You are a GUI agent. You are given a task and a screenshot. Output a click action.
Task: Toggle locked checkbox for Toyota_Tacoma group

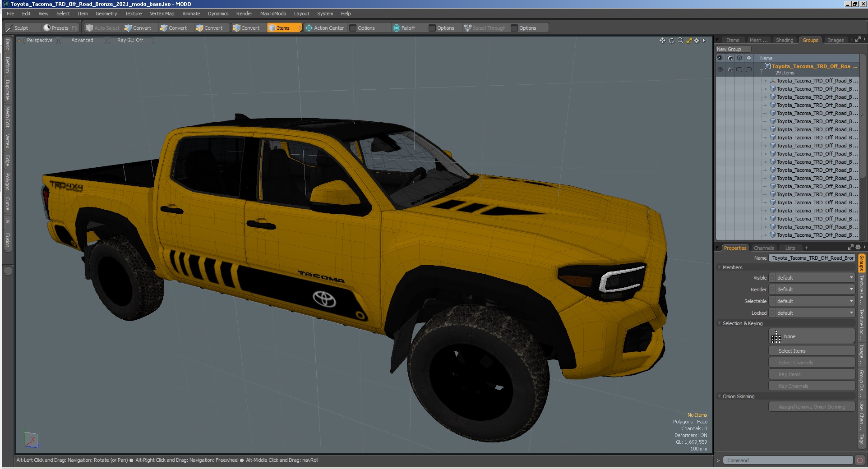(749, 69)
